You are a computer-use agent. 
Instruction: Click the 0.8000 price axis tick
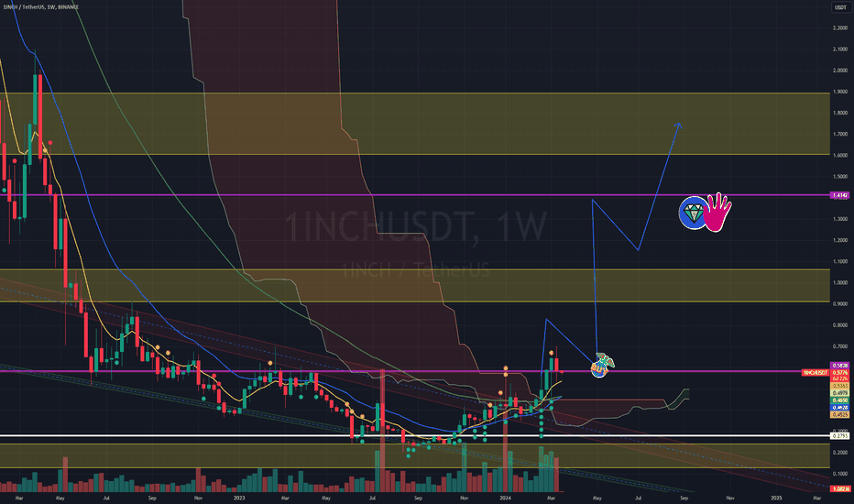(x=840, y=325)
